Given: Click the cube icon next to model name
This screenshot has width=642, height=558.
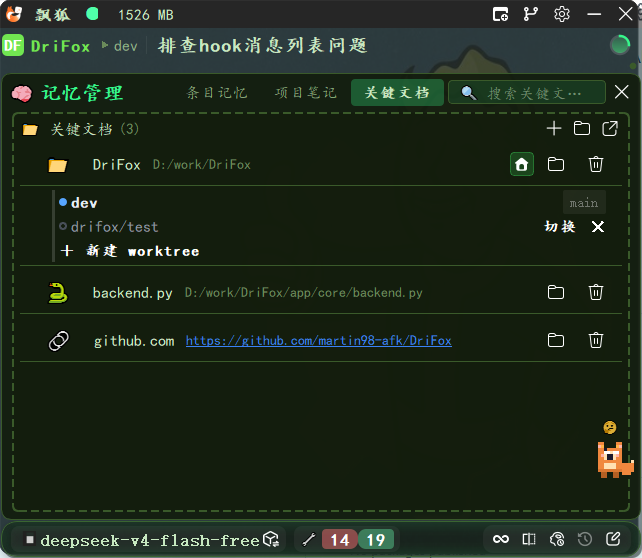Looking at the screenshot, I should [x=271, y=540].
